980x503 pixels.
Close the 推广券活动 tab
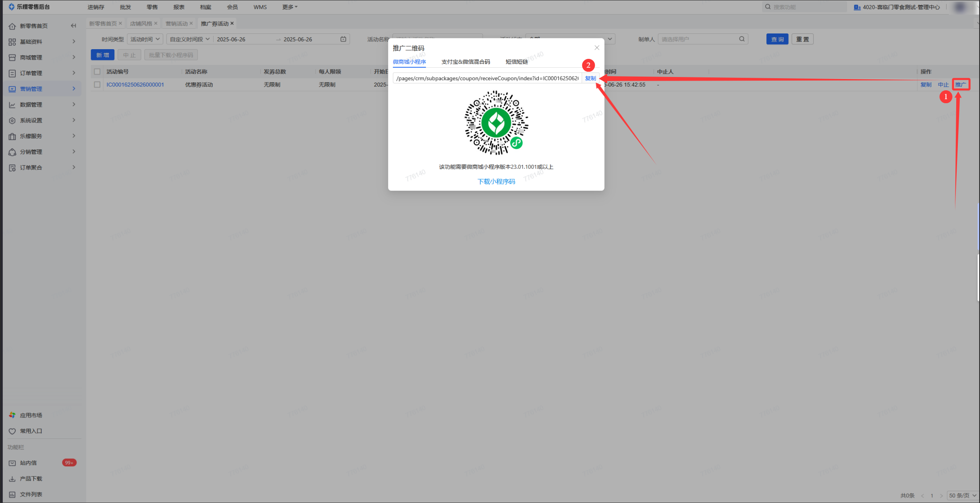point(232,23)
